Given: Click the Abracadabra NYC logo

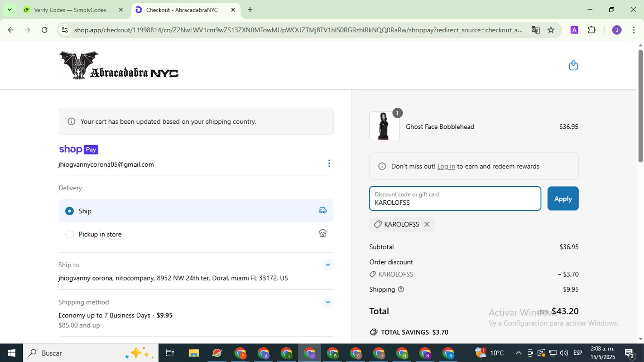Looking at the screenshot, I should pos(119,65).
